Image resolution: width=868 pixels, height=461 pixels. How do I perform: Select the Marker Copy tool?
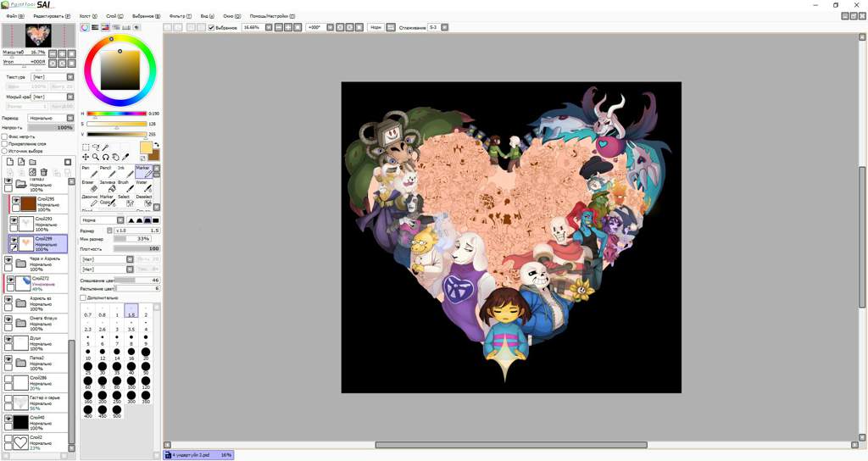point(106,200)
